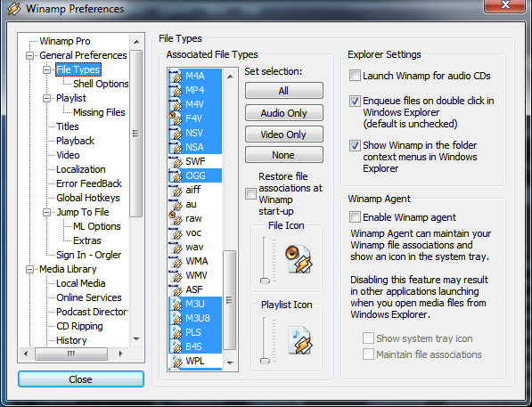532x407 pixels.
Task: Click the WPL playlist type icon
Action: coord(176,361)
